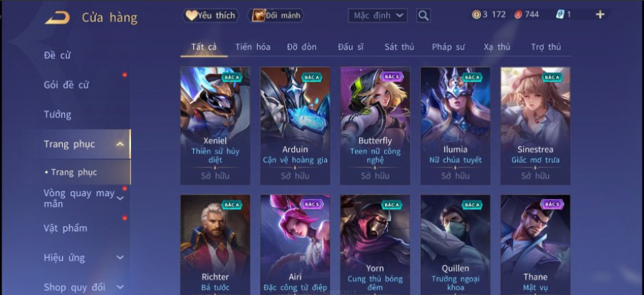Click the golden back arrow icon

coord(57,18)
